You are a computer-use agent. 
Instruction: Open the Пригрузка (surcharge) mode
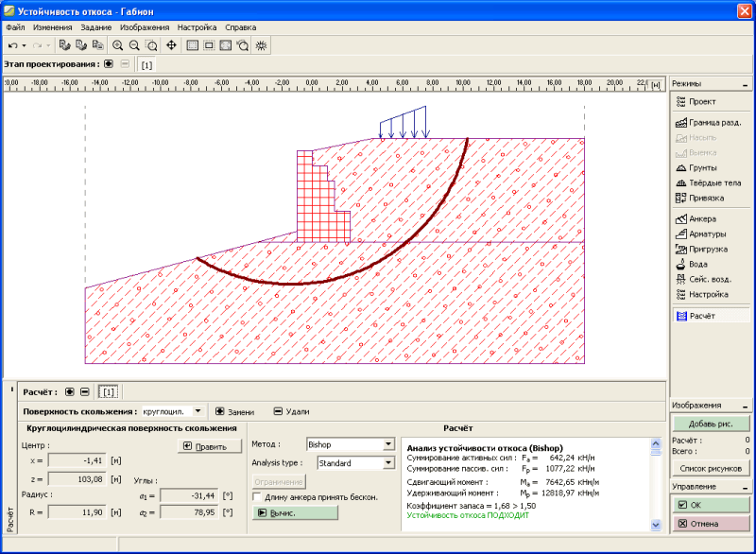[x=703, y=249]
